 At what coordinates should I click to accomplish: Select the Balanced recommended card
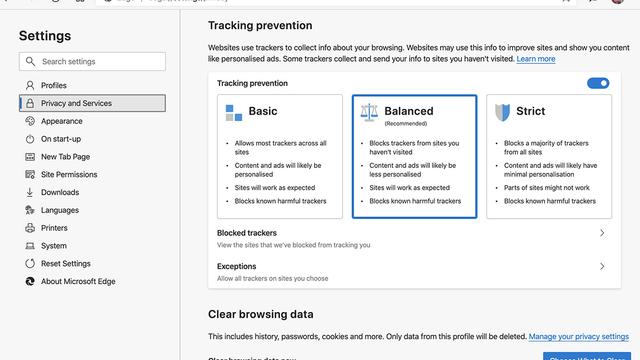[414, 157]
